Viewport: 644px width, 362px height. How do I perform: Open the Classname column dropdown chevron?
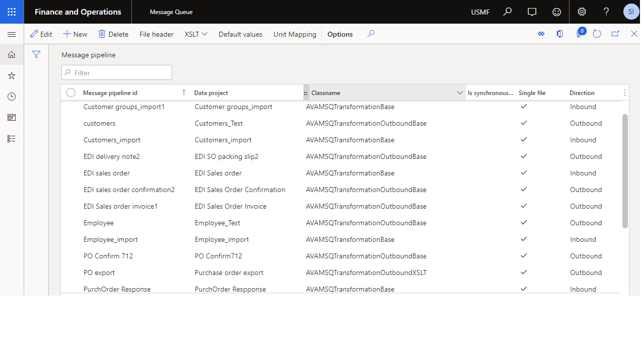tap(459, 93)
